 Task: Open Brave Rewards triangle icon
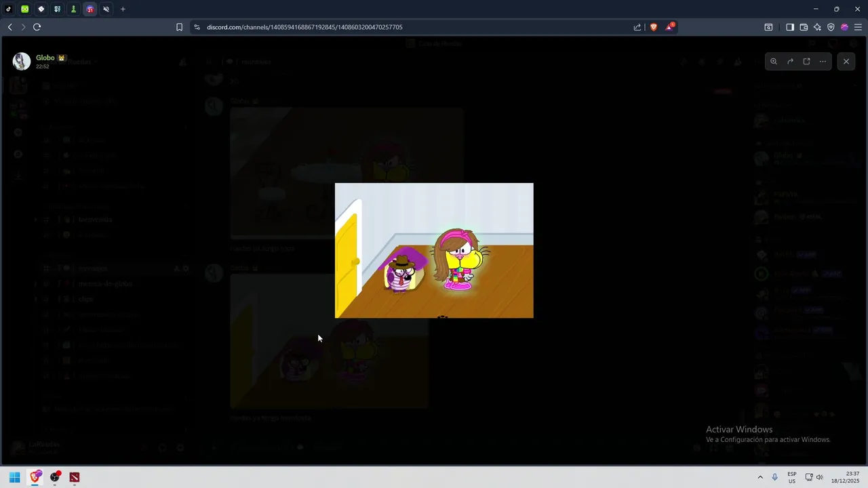670,27
